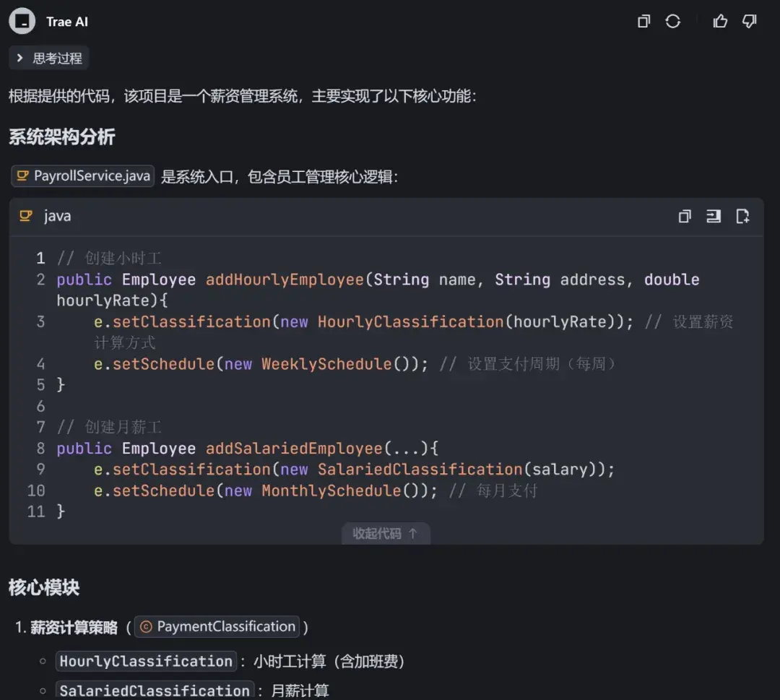The image size is (780, 700).
Task: Toggle the coffee icon on PayrollService.java chip
Action: tap(22, 176)
